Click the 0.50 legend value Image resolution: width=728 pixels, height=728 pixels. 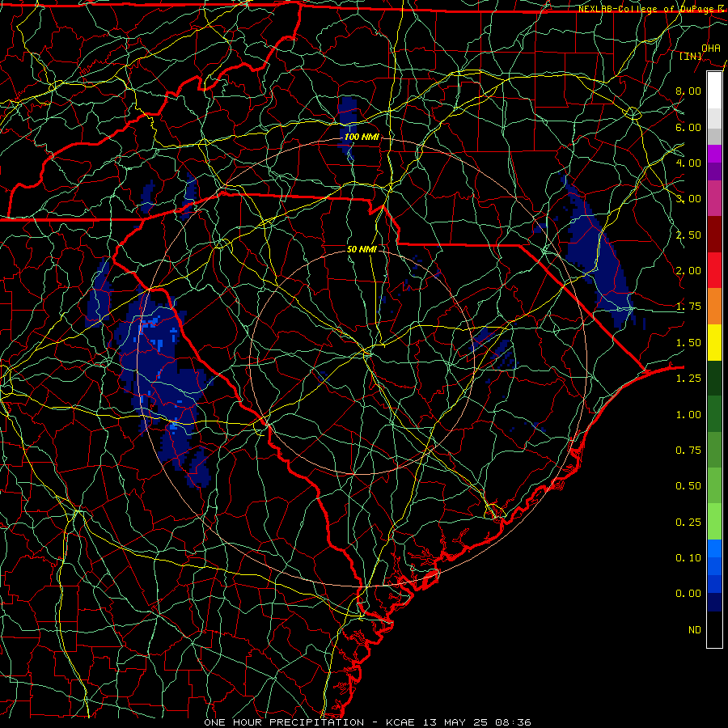688,486
